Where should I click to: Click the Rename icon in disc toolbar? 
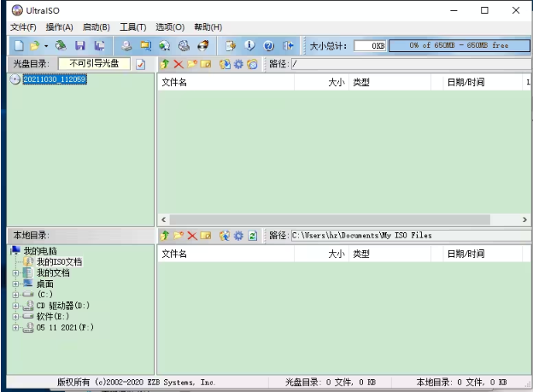pos(206,64)
